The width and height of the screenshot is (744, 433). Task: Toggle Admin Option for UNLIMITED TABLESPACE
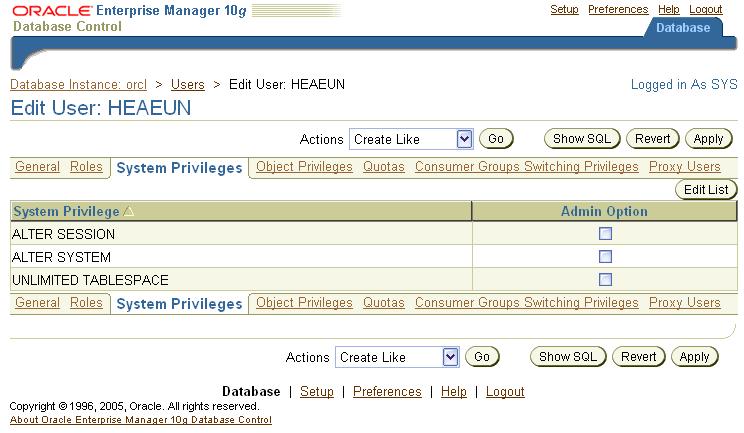click(x=605, y=280)
